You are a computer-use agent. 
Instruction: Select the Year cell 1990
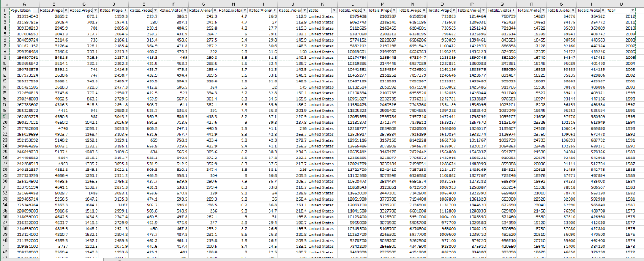[x=621, y=145]
